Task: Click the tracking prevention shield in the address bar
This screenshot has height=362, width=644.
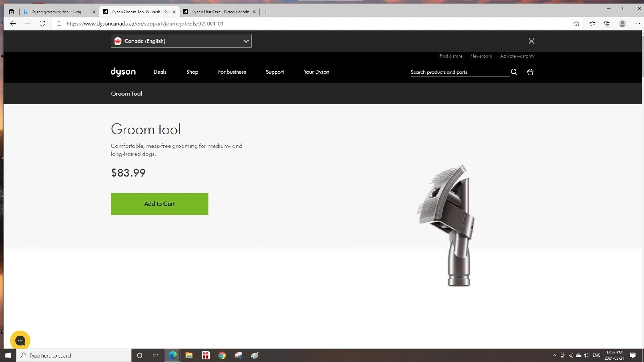Action: tap(59, 23)
